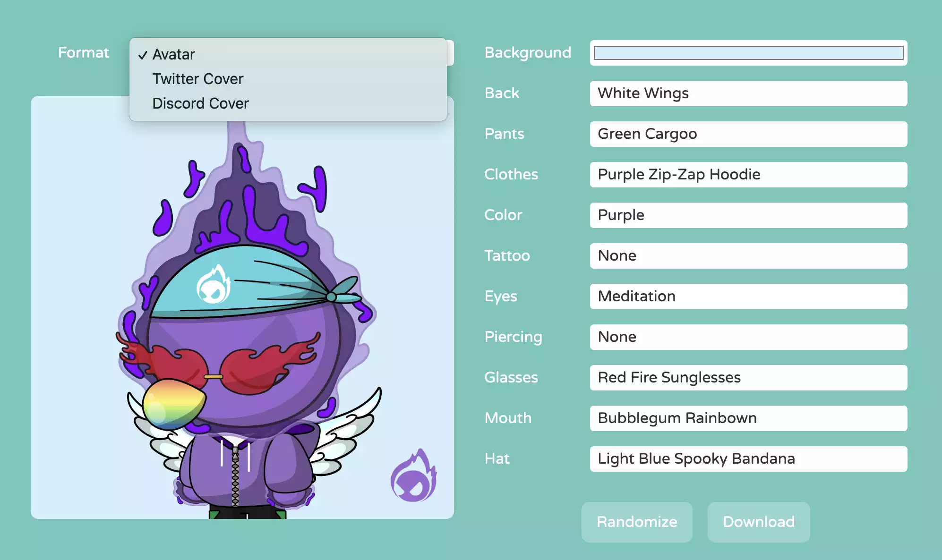942x560 pixels.
Task: Click the Pants field showing Green Cargoo
Action: tap(748, 133)
